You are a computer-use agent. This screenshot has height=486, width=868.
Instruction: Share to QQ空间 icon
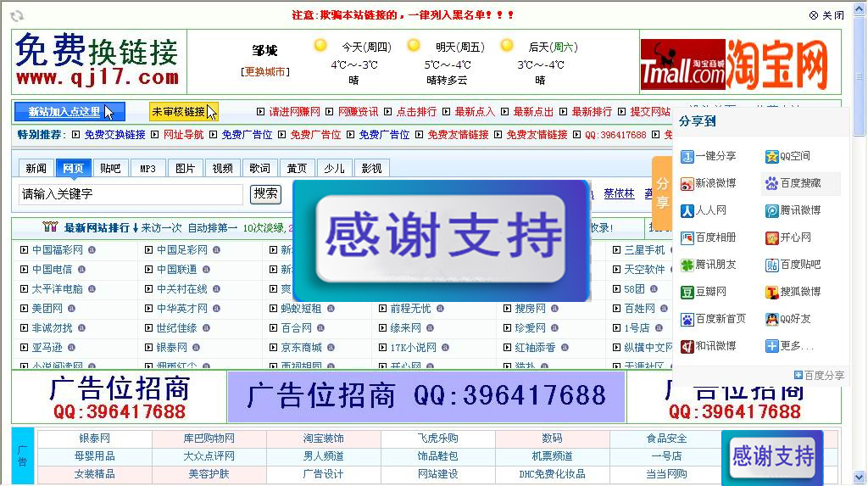[771, 157]
